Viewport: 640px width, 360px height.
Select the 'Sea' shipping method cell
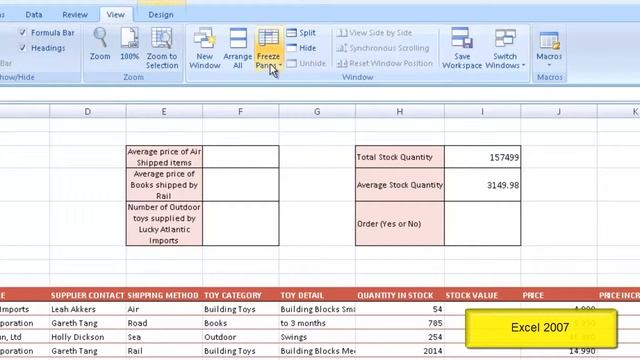click(x=164, y=337)
